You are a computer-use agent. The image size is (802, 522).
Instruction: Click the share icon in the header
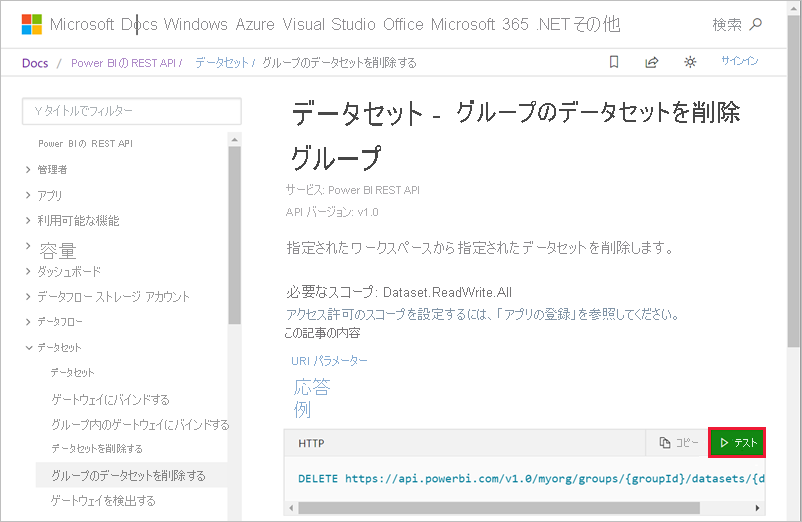point(652,62)
